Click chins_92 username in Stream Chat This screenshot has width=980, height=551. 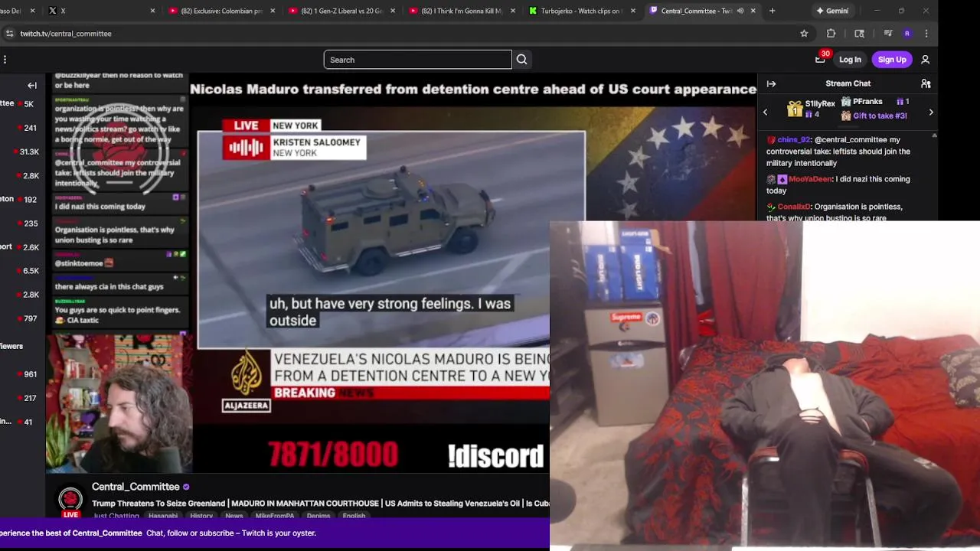pos(794,140)
